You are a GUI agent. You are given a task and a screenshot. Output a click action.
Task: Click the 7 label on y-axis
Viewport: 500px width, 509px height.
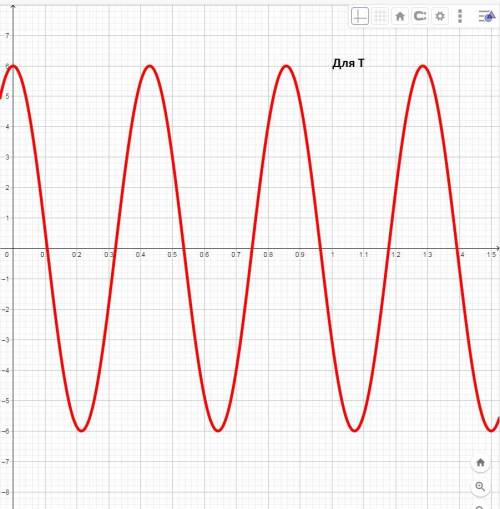click(7, 36)
